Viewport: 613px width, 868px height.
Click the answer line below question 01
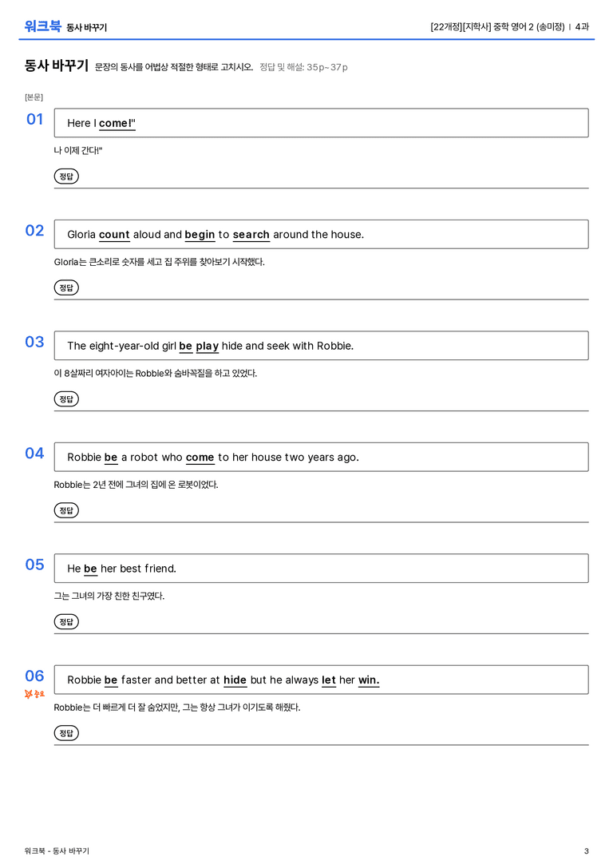[321, 188]
